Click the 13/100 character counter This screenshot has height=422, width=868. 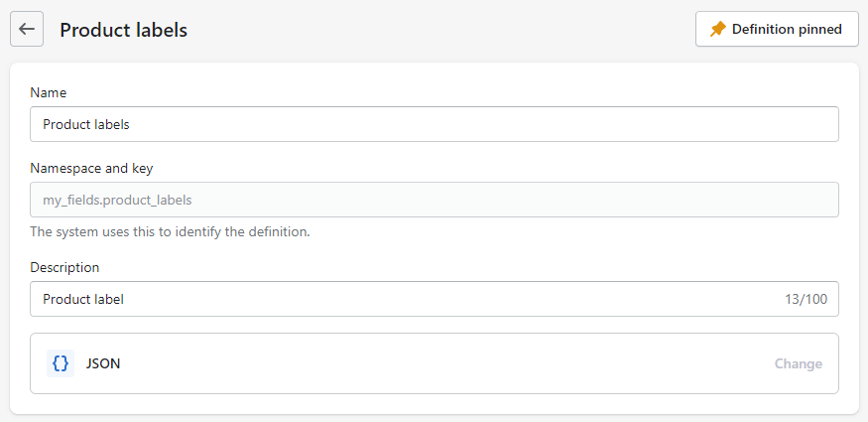tap(806, 299)
